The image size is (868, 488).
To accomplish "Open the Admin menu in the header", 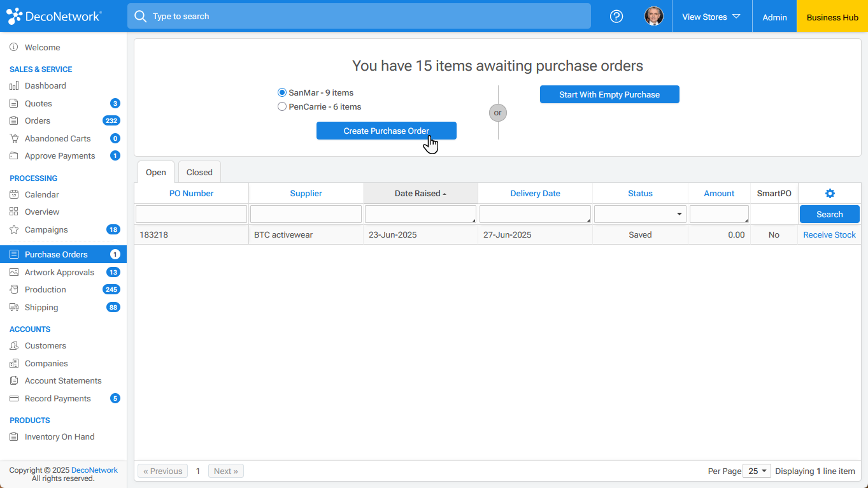I will pyautogui.click(x=774, y=17).
